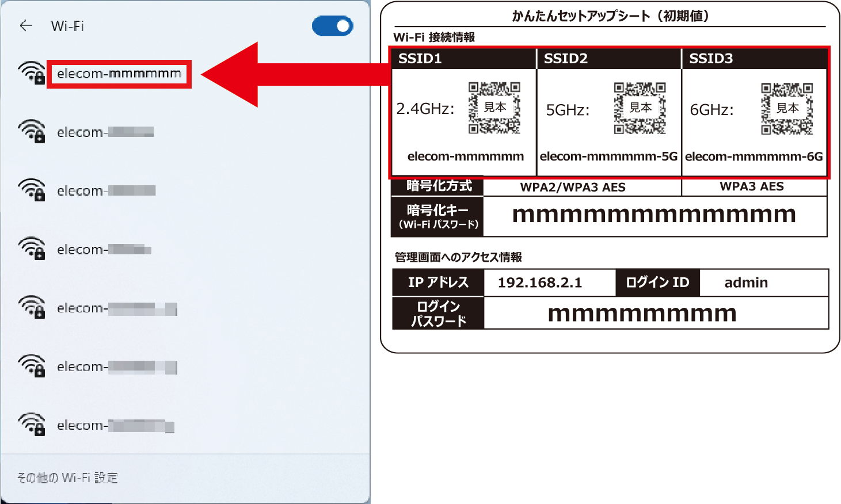Click the Wi-Fi panel title text
This screenshot has height=504, width=841.
click(x=67, y=26)
